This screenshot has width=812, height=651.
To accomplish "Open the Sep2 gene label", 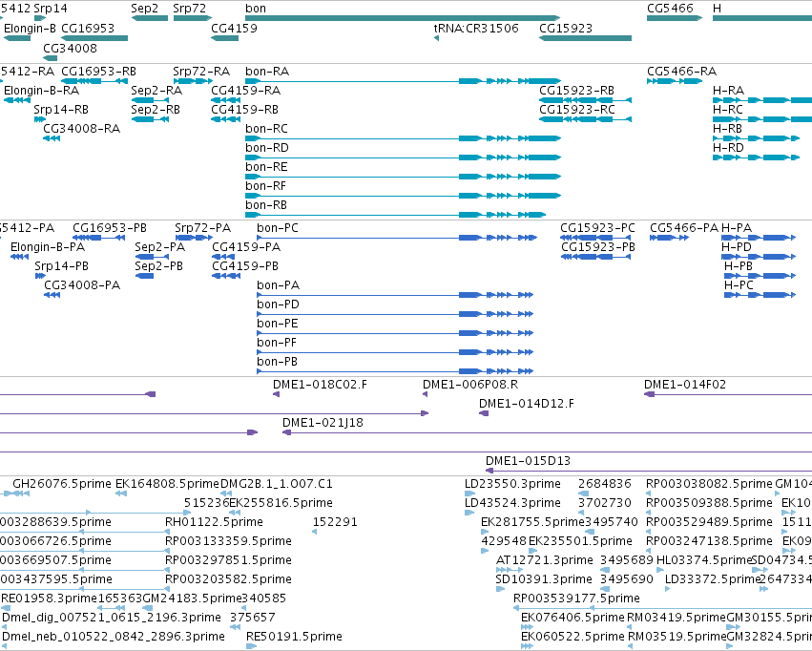I will (144, 9).
